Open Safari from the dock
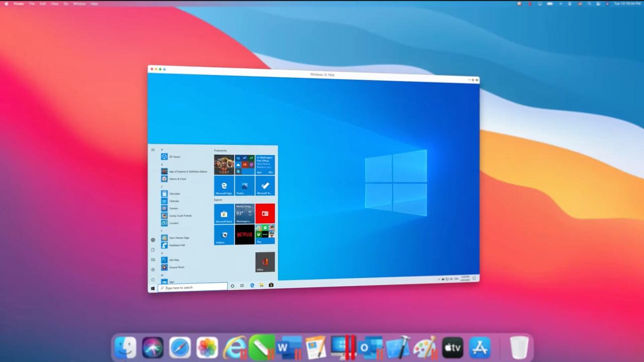 pyautogui.click(x=180, y=348)
